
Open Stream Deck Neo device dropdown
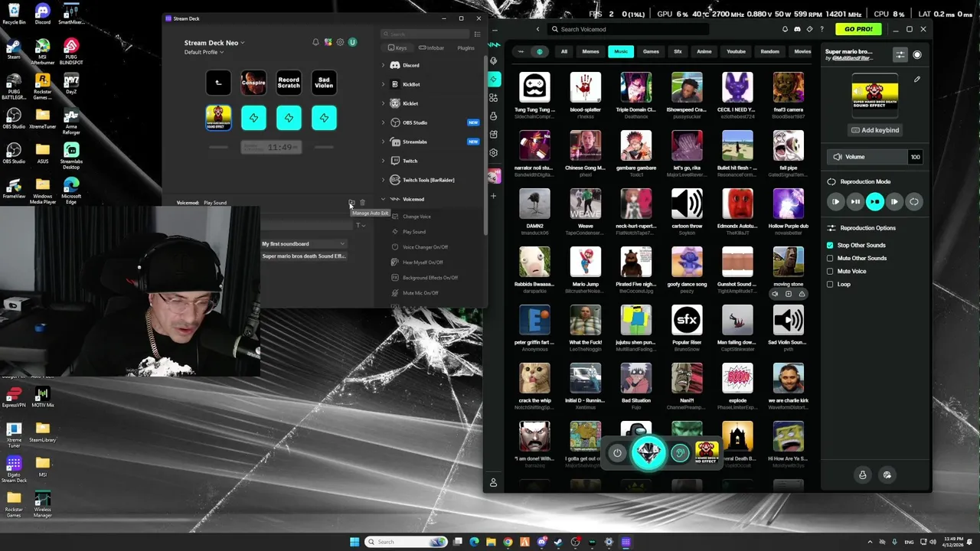coord(214,43)
